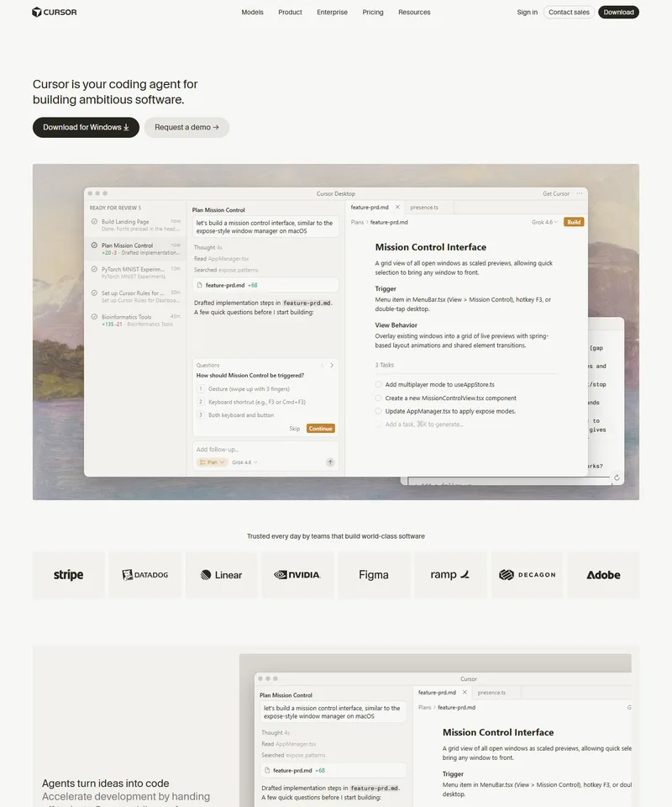Image resolution: width=672 pixels, height=807 pixels.
Task: Open the Enterprise menu
Action: point(332,12)
